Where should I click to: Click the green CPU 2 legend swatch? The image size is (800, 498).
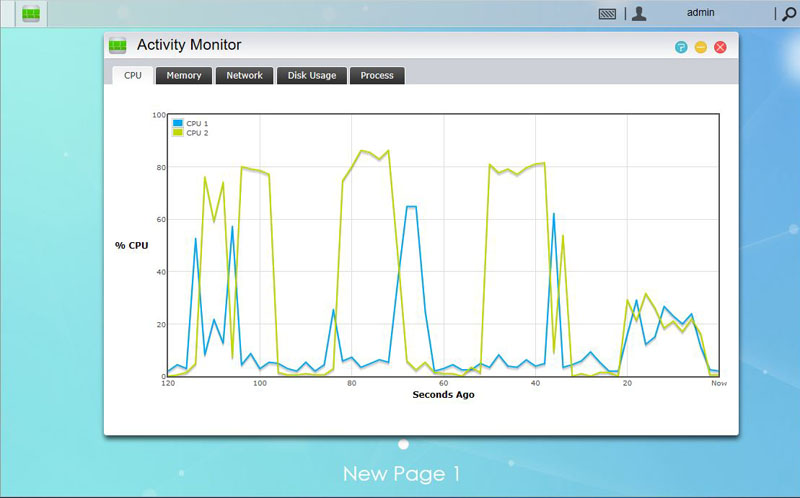[x=178, y=133]
